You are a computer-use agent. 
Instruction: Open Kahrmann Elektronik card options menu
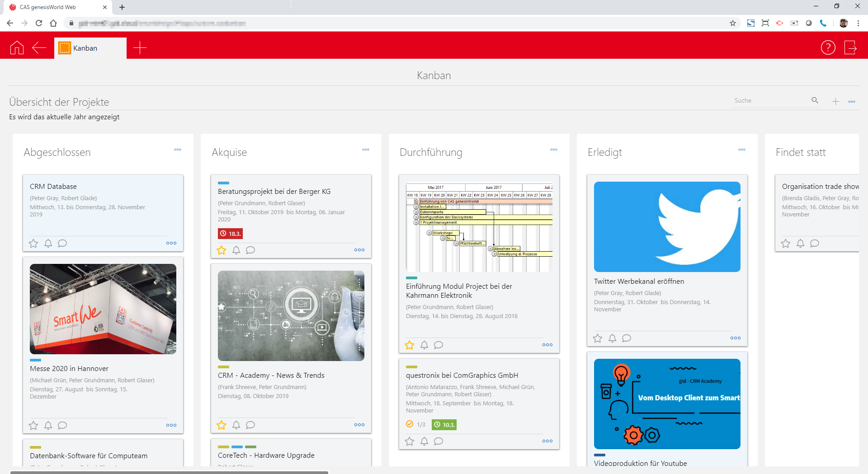[547, 345]
